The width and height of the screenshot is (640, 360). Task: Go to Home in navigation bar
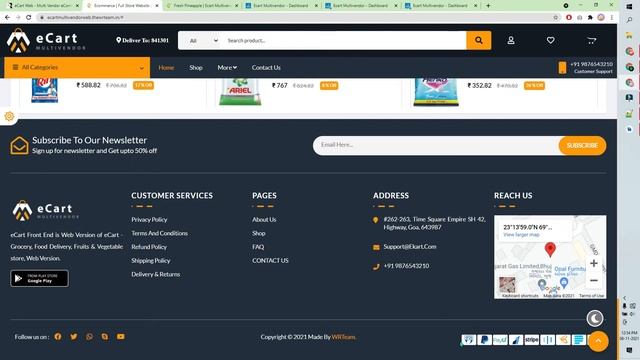point(166,67)
